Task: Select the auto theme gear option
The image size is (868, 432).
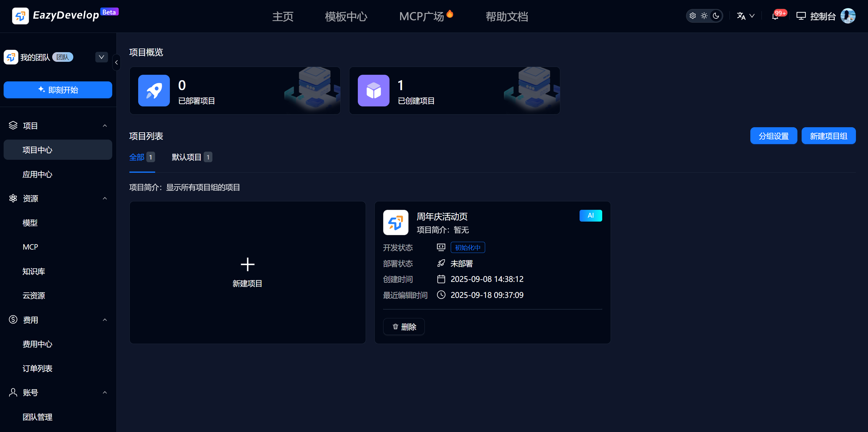Action: click(x=693, y=15)
